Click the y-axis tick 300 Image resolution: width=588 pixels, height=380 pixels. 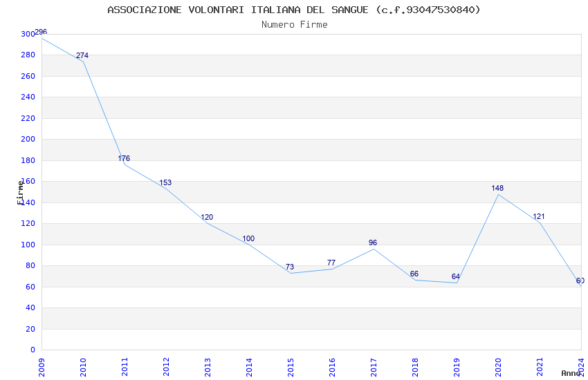(28, 34)
